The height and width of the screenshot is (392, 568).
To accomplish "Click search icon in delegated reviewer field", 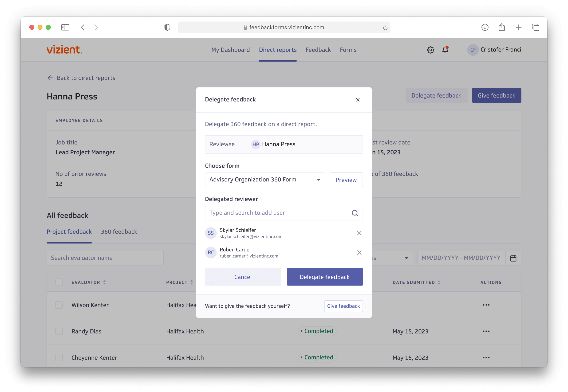I will pyautogui.click(x=355, y=213).
